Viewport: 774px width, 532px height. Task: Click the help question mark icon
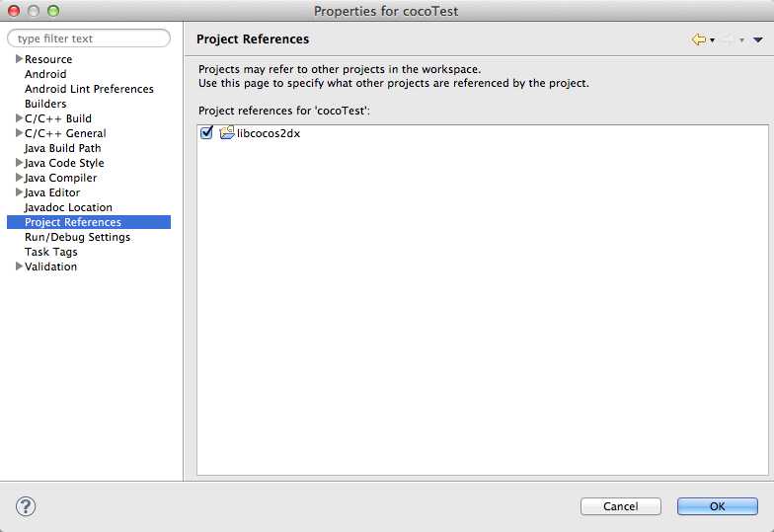pyautogui.click(x=26, y=506)
